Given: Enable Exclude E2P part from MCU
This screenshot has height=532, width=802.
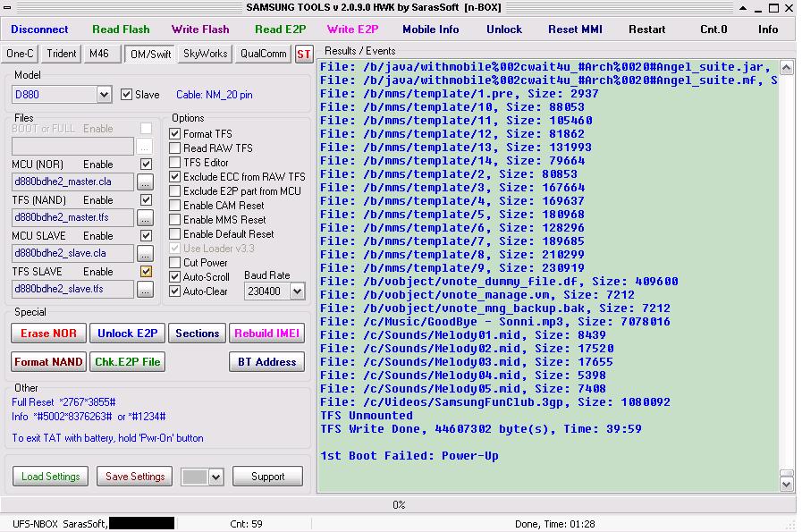Looking at the screenshot, I should [x=175, y=191].
